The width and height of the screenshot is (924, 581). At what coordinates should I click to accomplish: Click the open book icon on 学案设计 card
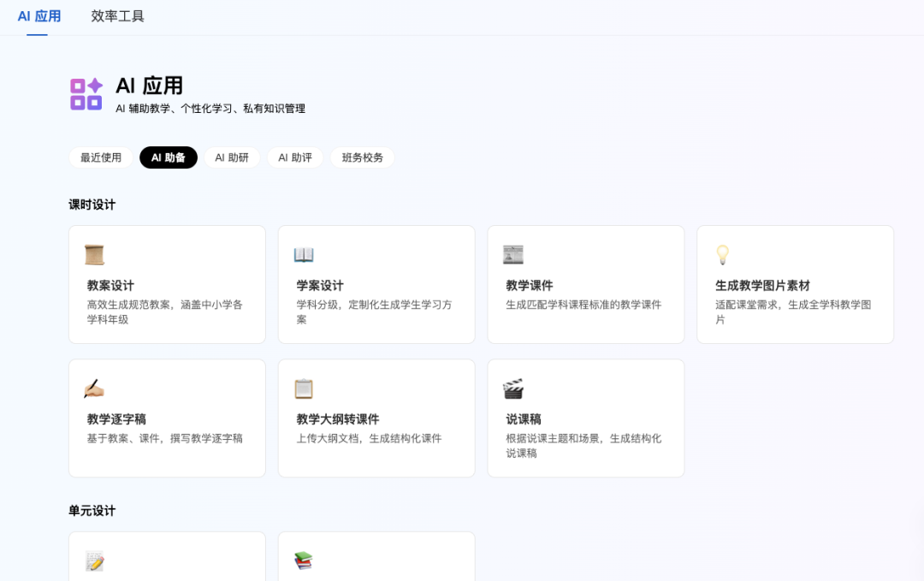(304, 253)
